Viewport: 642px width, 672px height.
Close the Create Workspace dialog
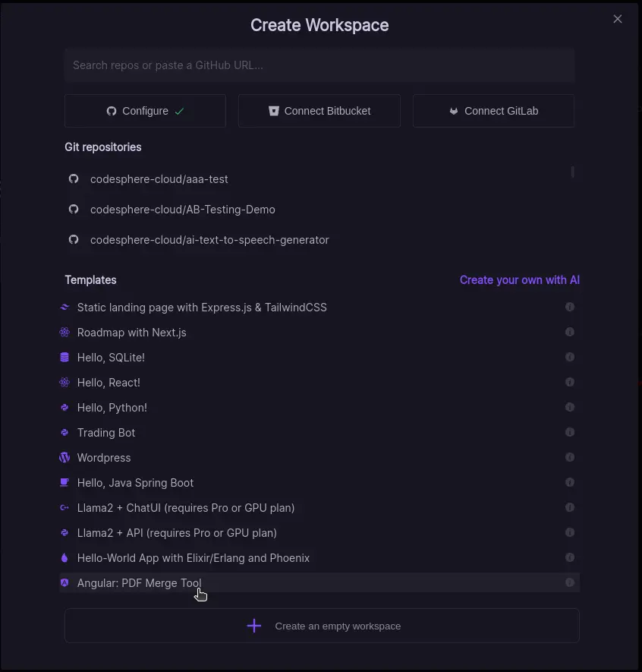(618, 19)
